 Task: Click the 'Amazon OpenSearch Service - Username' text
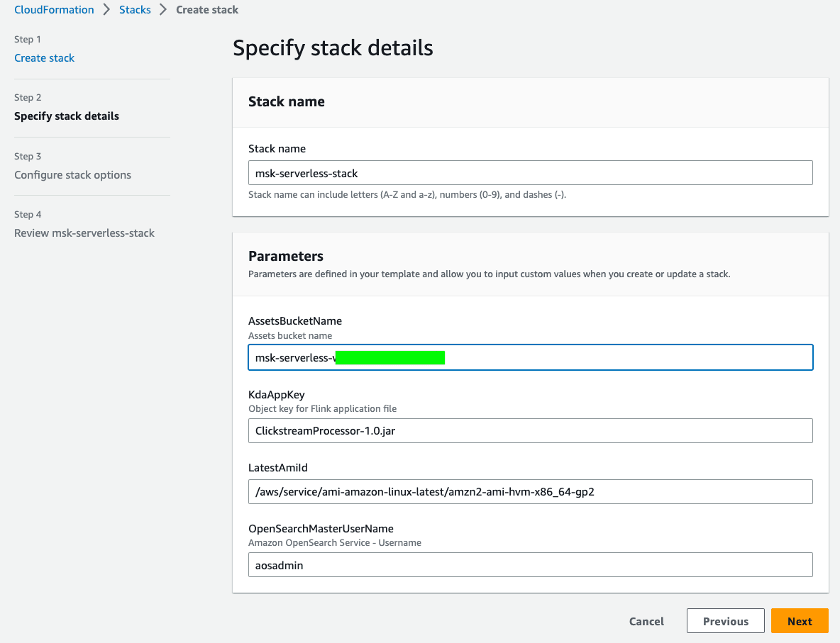(335, 542)
